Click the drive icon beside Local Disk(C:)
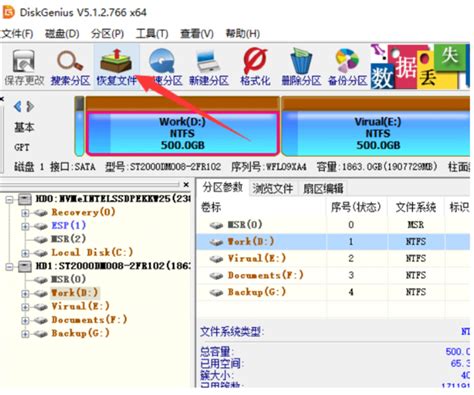This screenshot has height=395, width=474. click(x=41, y=253)
